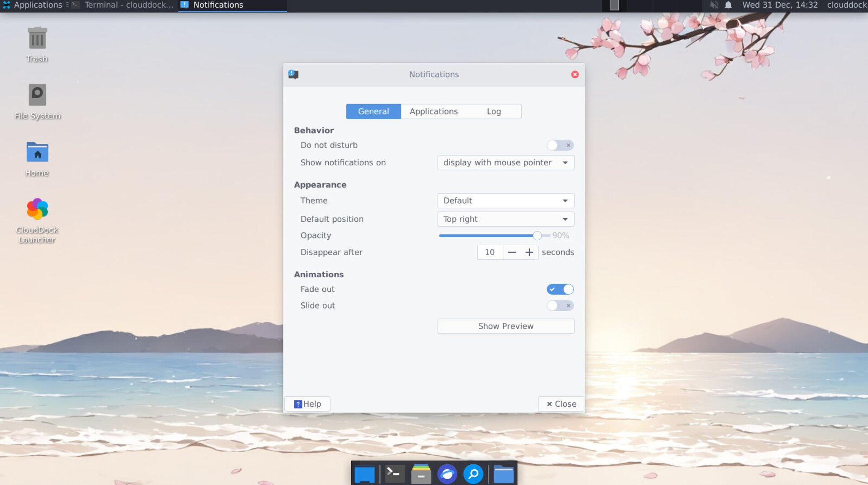868x485 pixels.
Task: Open the terminal icon in the dock
Action: click(x=394, y=474)
